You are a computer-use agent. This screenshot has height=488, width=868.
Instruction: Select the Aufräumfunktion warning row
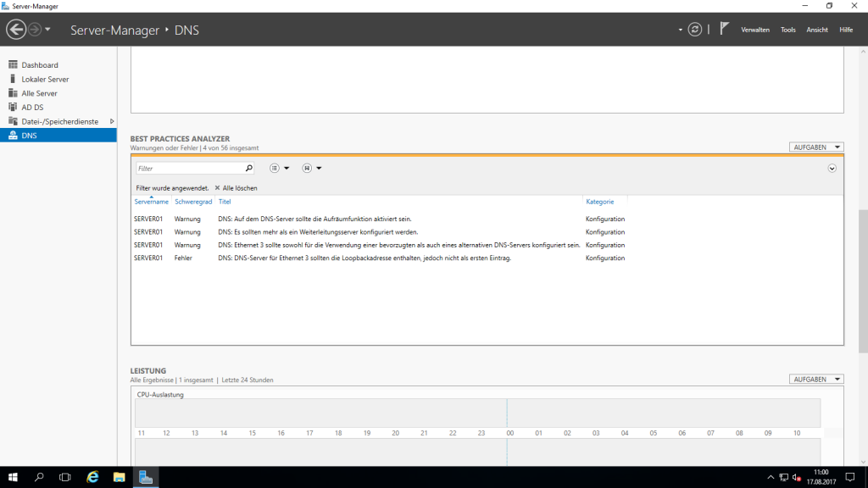coord(487,219)
